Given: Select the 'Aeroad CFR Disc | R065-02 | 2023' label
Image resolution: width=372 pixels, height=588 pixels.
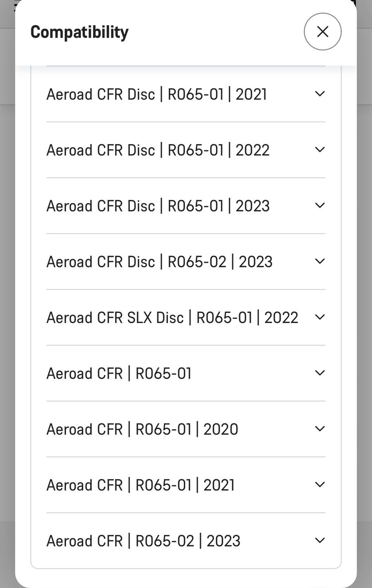Looking at the screenshot, I should pyautogui.click(x=159, y=261).
